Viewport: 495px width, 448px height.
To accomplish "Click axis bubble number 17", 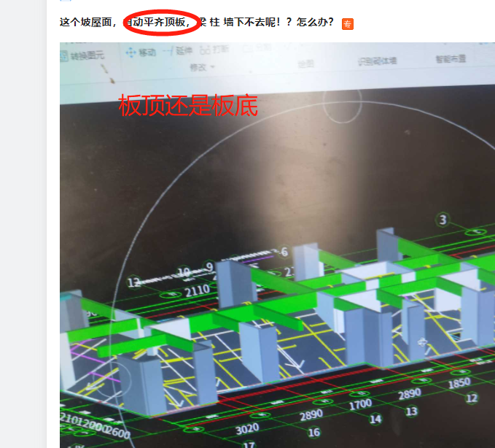I will (249, 444).
